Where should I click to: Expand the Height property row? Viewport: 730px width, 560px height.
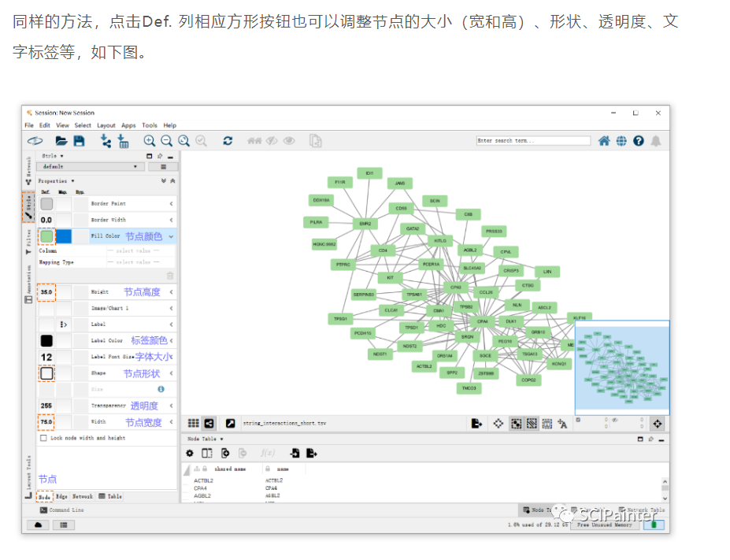171,292
